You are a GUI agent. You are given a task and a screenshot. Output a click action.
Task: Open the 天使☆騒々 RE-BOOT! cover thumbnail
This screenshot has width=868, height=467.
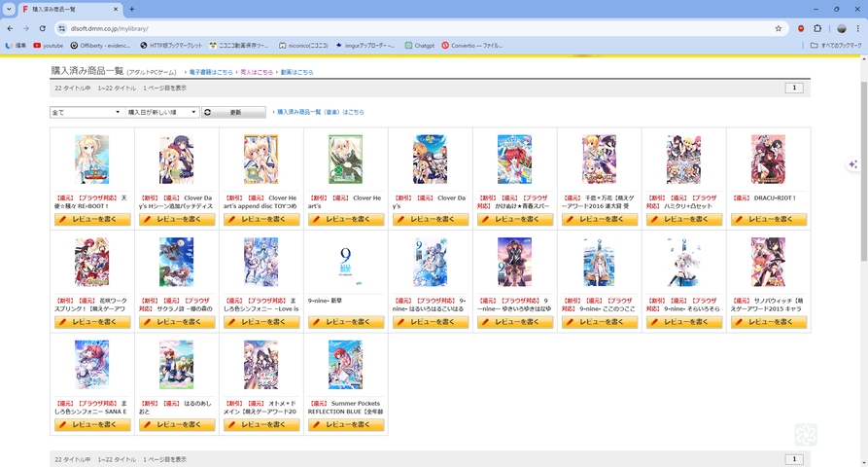92,159
